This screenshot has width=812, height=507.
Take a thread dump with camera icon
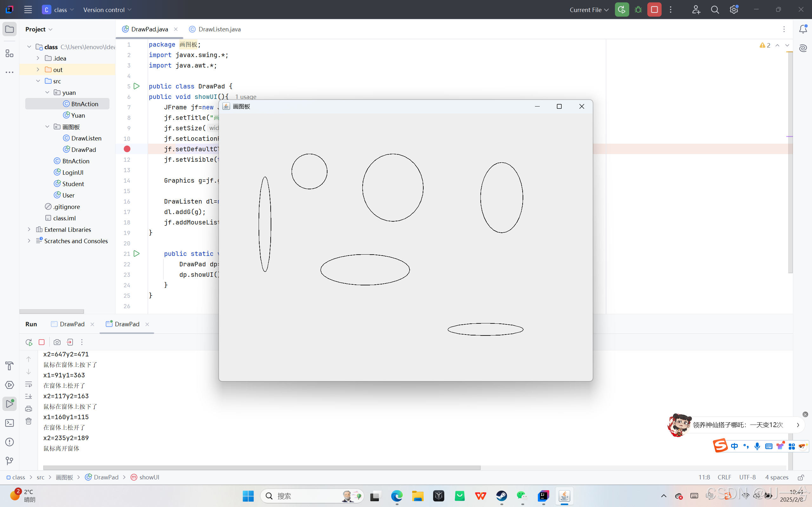coord(57,342)
